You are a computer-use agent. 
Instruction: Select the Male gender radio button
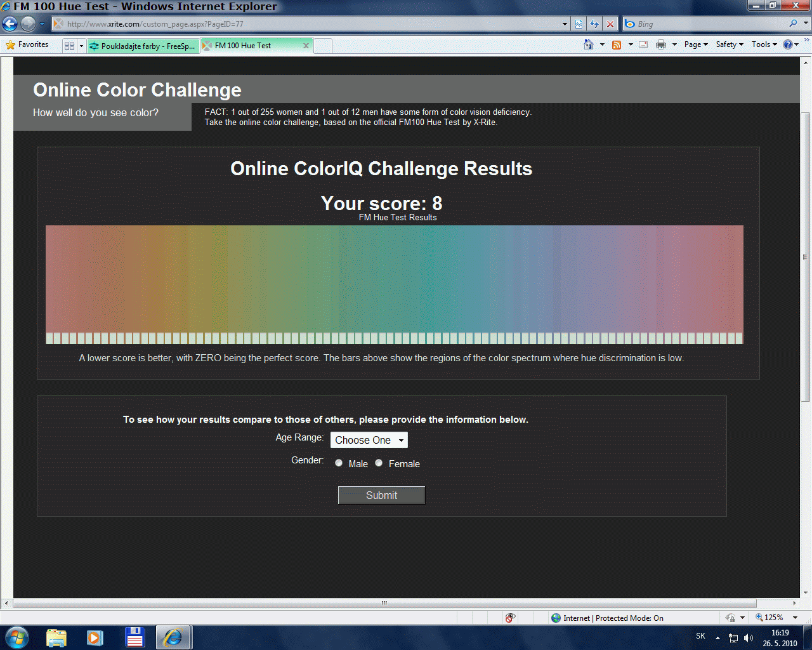pos(339,463)
